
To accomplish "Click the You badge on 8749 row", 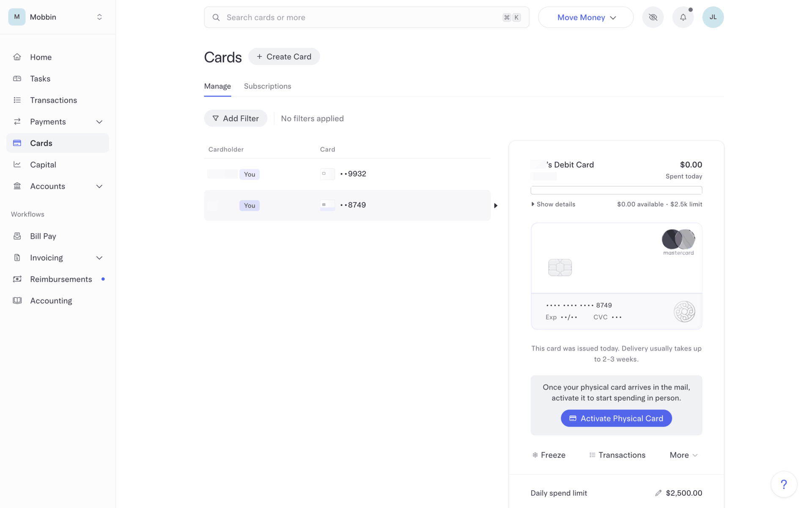I will click(250, 206).
